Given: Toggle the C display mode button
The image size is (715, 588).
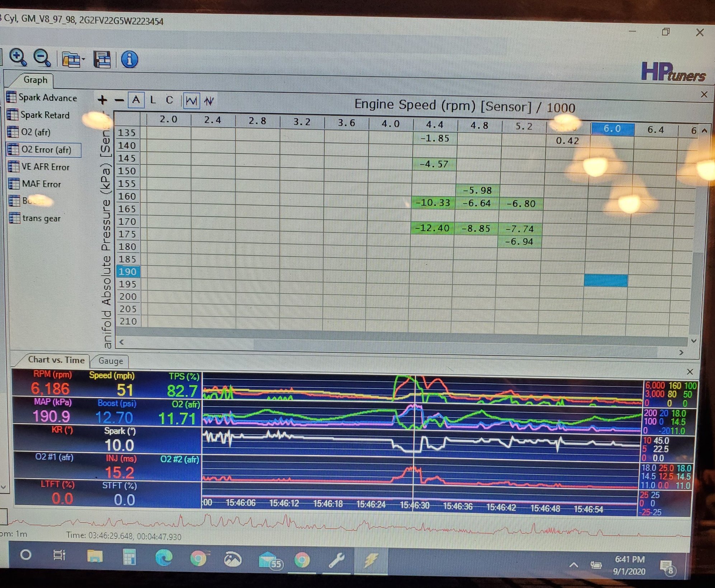Looking at the screenshot, I should tap(169, 100).
